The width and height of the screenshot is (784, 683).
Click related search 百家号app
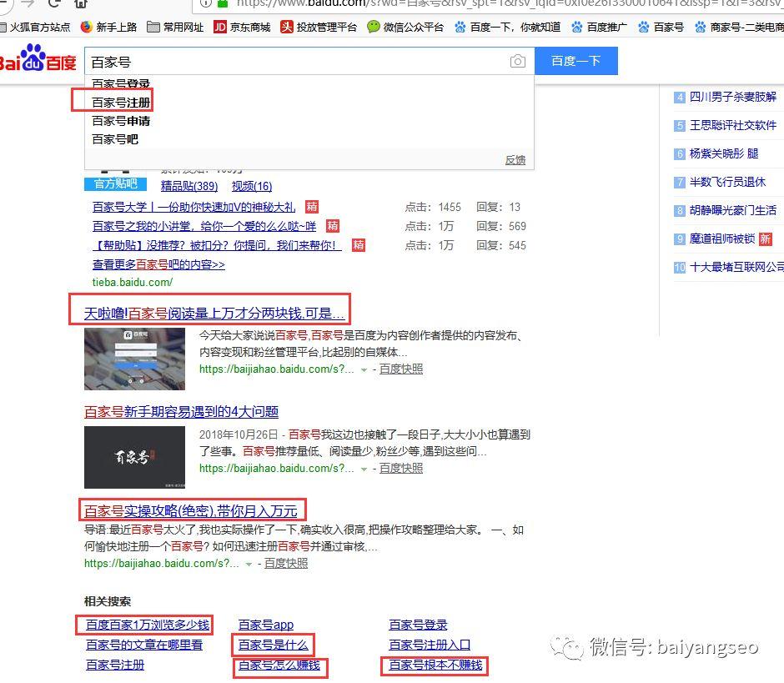pos(265,625)
